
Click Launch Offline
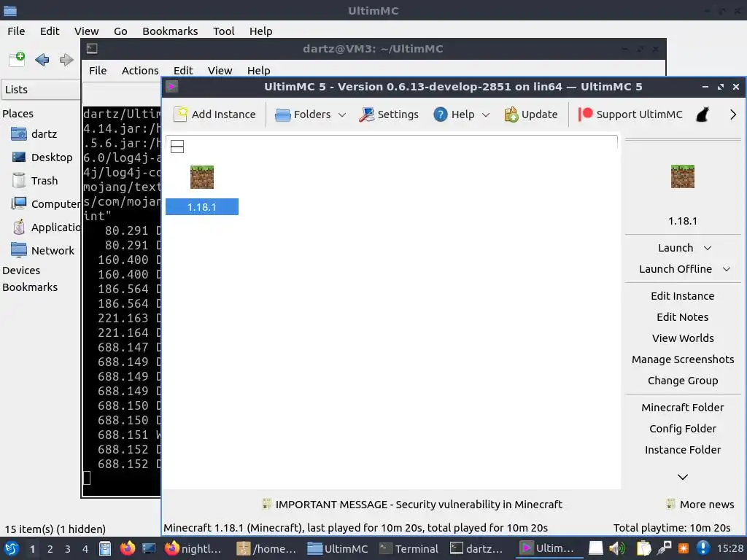[676, 269]
